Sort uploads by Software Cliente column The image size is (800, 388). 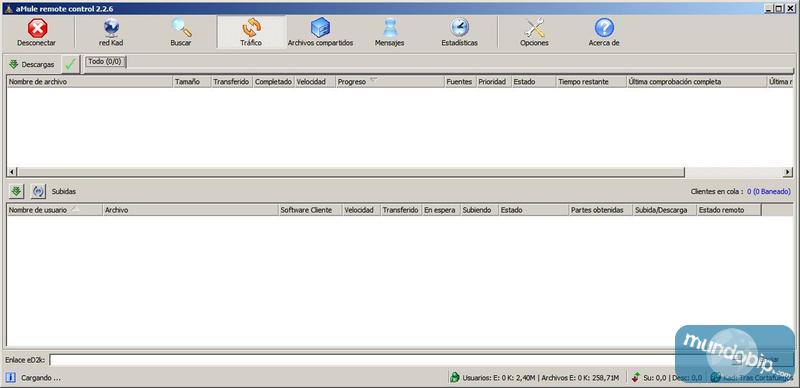310,210
